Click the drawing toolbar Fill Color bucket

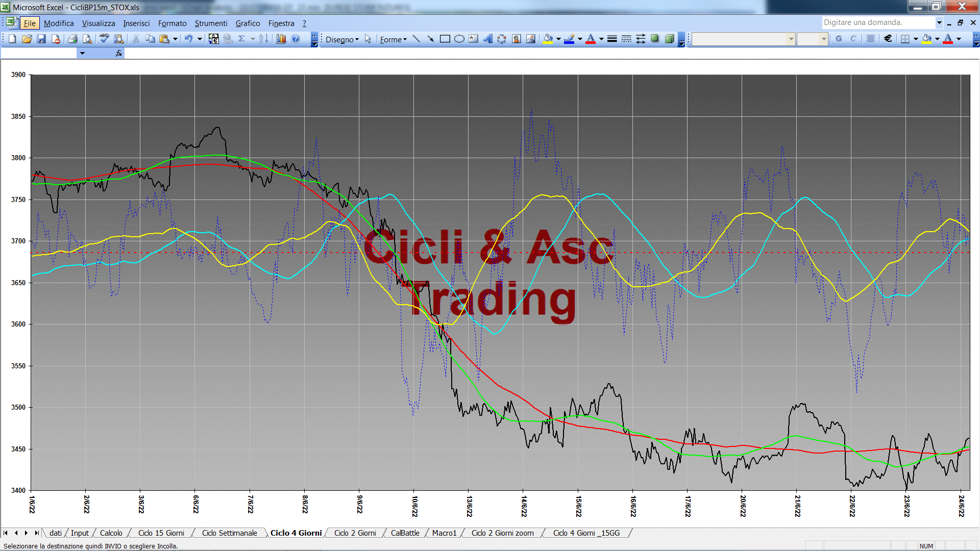pos(548,39)
